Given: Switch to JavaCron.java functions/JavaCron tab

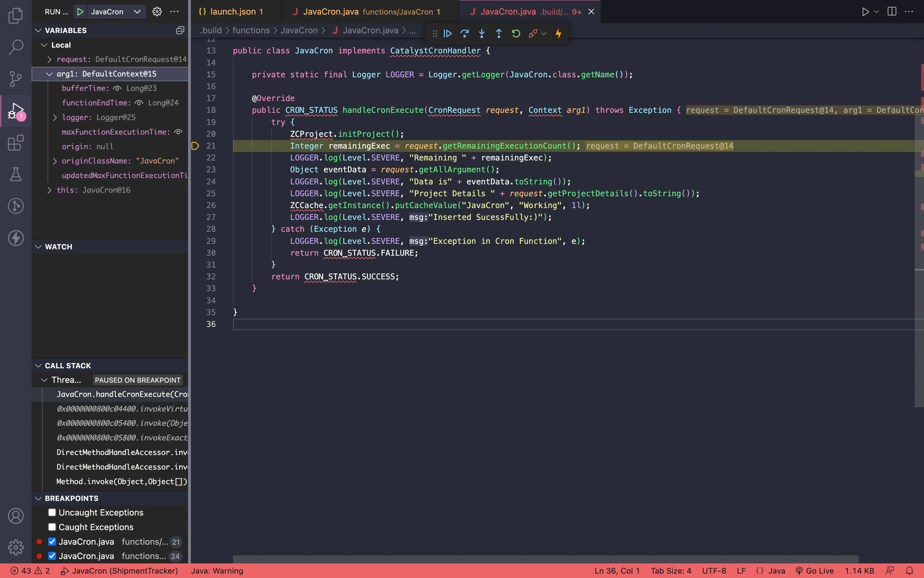Looking at the screenshot, I should [371, 12].
